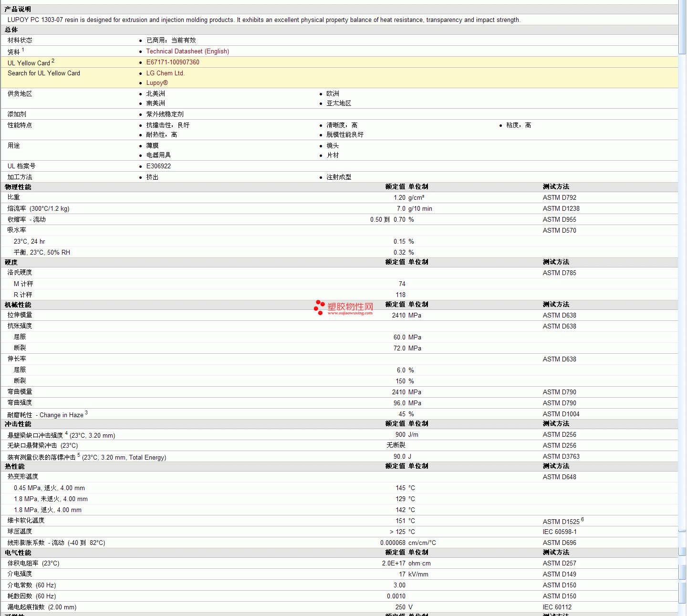This screenshot has width=687, height=616.
Task: Click the 145 °C deflection temperature value
Action: (405, 488)
